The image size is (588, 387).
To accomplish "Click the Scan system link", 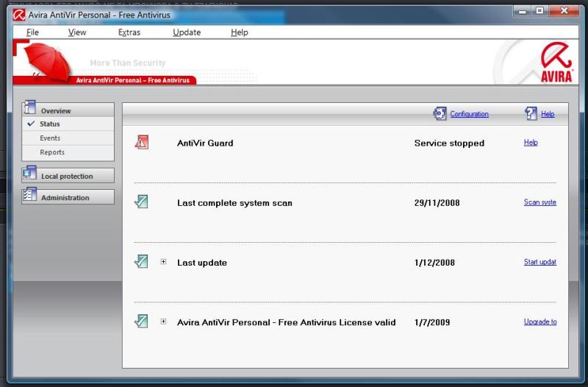I will [x=540, y=202].
